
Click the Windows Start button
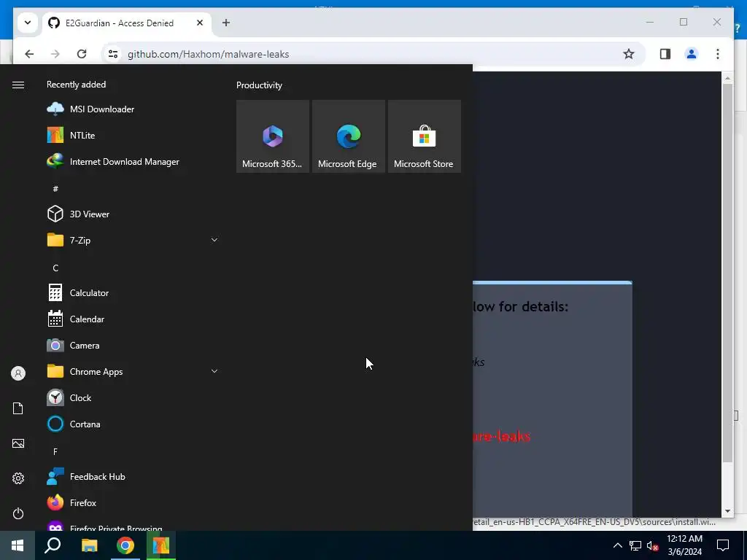click(18, 545)
